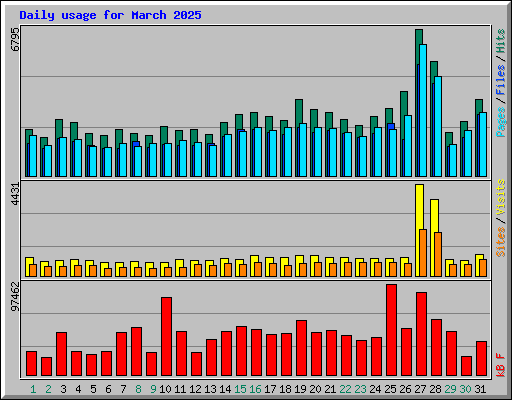This screenshot has width=512, height=400.
Task: Click the chart title 'Daily usage for March 2025'
Action: click(x=110, y=15)
